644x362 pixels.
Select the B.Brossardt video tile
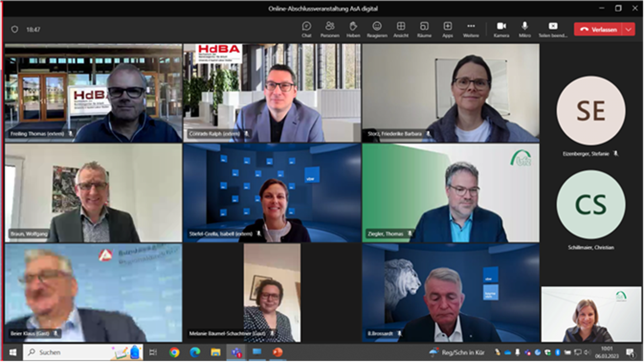pos(451,293)
